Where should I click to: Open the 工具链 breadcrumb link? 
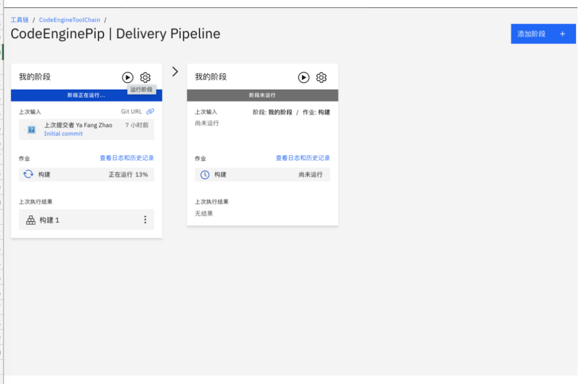point(20,20)
